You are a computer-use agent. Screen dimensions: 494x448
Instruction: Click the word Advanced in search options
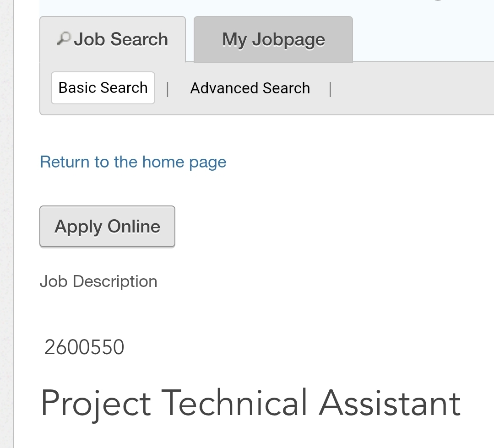point(224,88)
